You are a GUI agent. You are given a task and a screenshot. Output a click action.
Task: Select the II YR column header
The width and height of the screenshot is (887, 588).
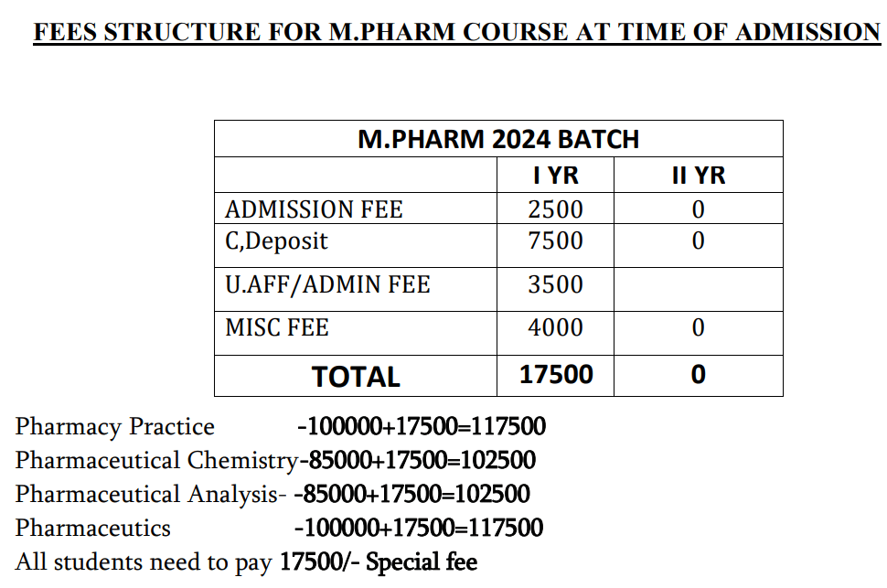coord(698,176)
